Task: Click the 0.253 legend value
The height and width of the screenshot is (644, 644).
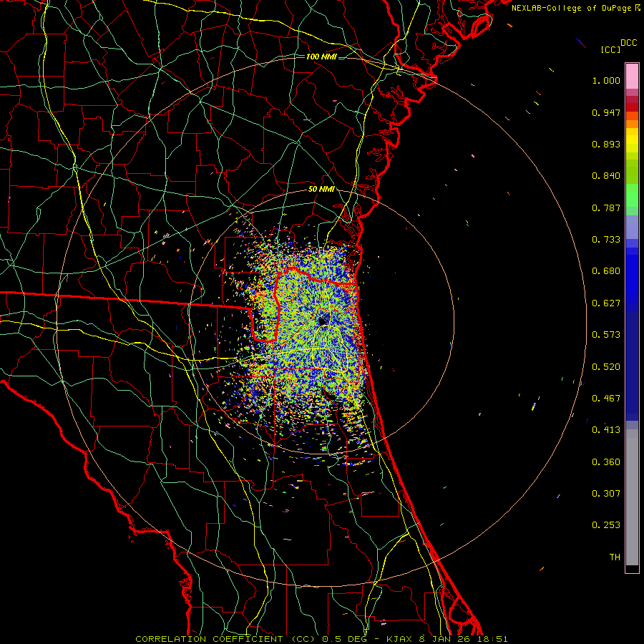Action: click(x=606, y=525)
